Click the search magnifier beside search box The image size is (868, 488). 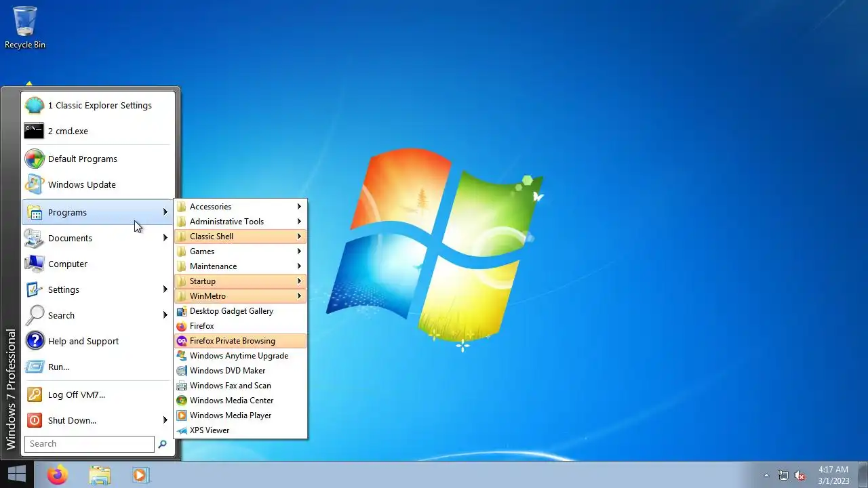pyautogui.click(x=162, y=444)
